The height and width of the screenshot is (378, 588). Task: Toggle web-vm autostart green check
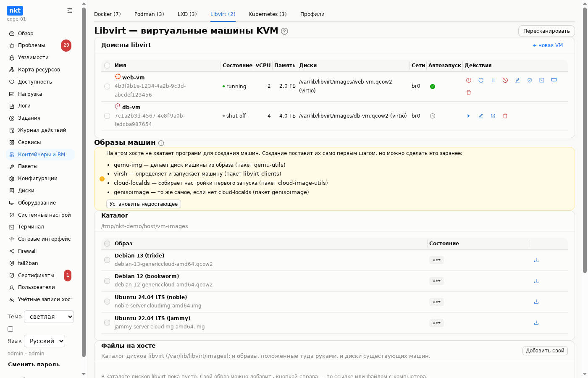(x=433, y=87)
